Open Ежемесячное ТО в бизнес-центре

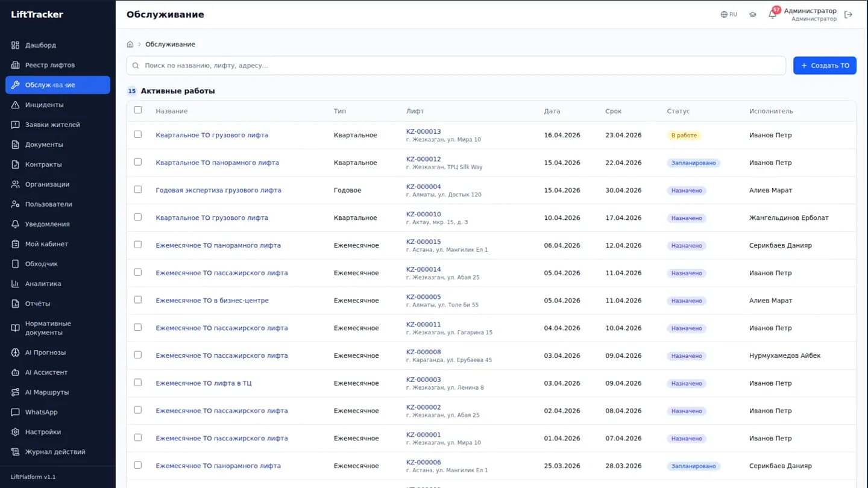[212, 301]
